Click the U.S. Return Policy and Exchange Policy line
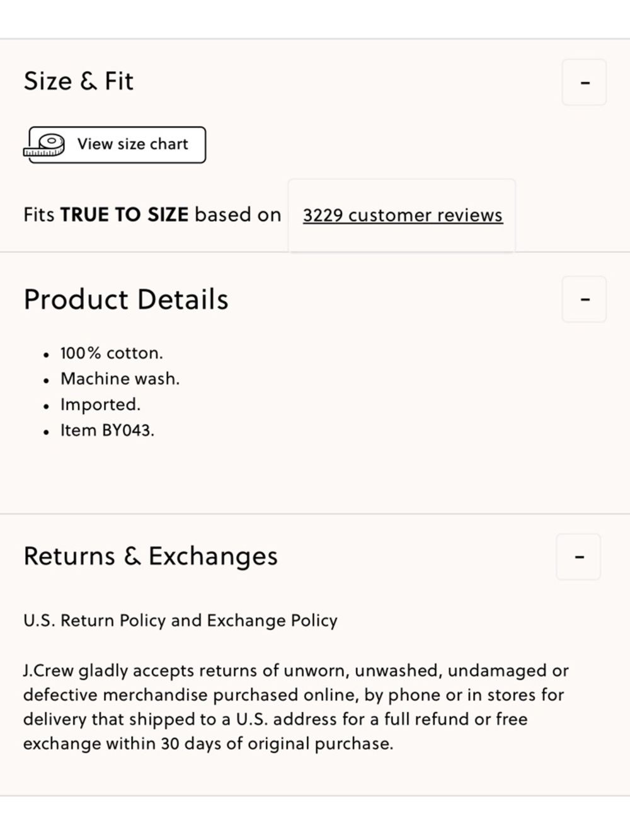 point(180,621)
